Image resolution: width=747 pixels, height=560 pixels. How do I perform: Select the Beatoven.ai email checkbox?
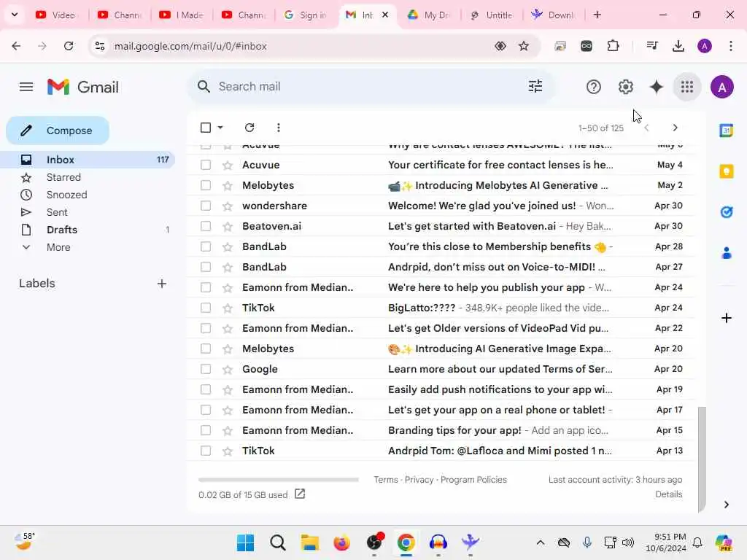(205, 226)
